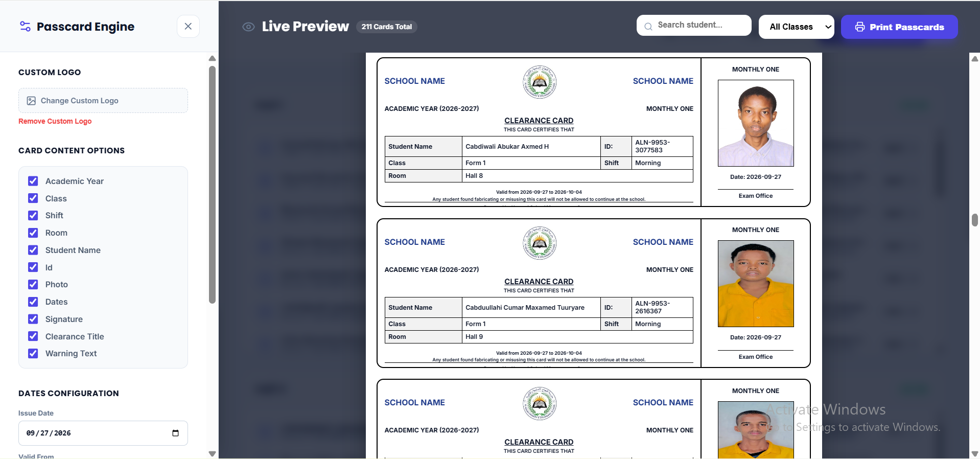Click the Passcard Engine sliders icon
This screenshot has height=459, width=980.
[x=25, y=26]
